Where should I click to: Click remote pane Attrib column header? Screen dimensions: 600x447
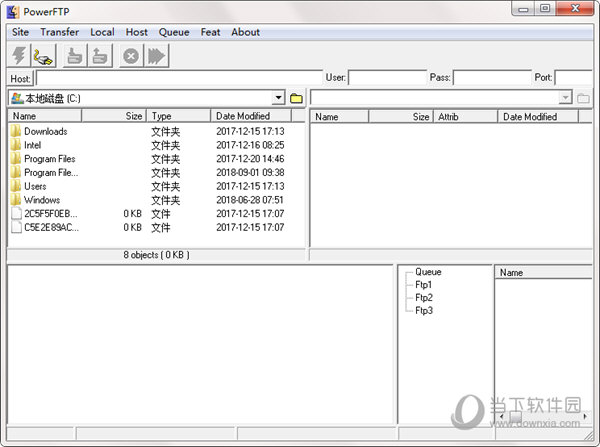click(x=465, y=117)
